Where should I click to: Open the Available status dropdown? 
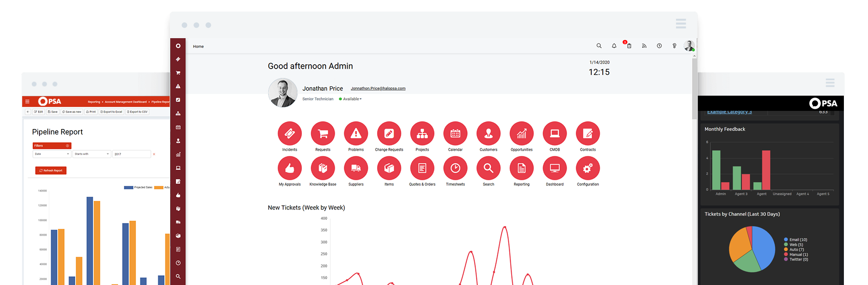[350, 99]
